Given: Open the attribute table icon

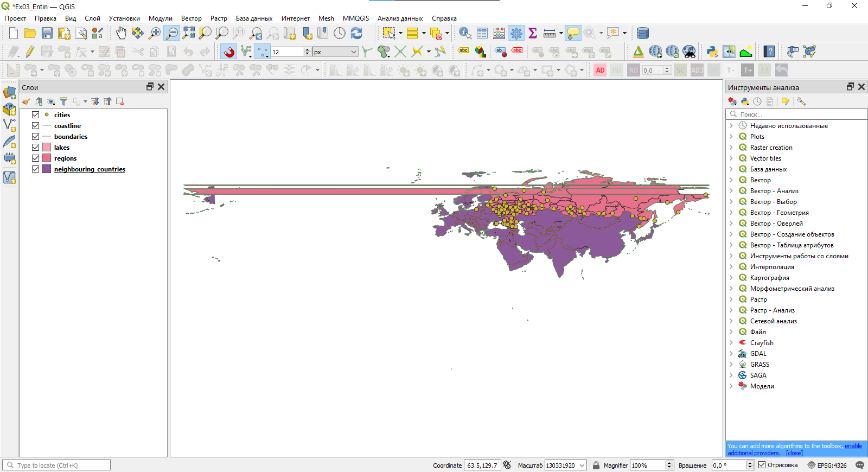Looking at the screenshot, I should point(482,33).
